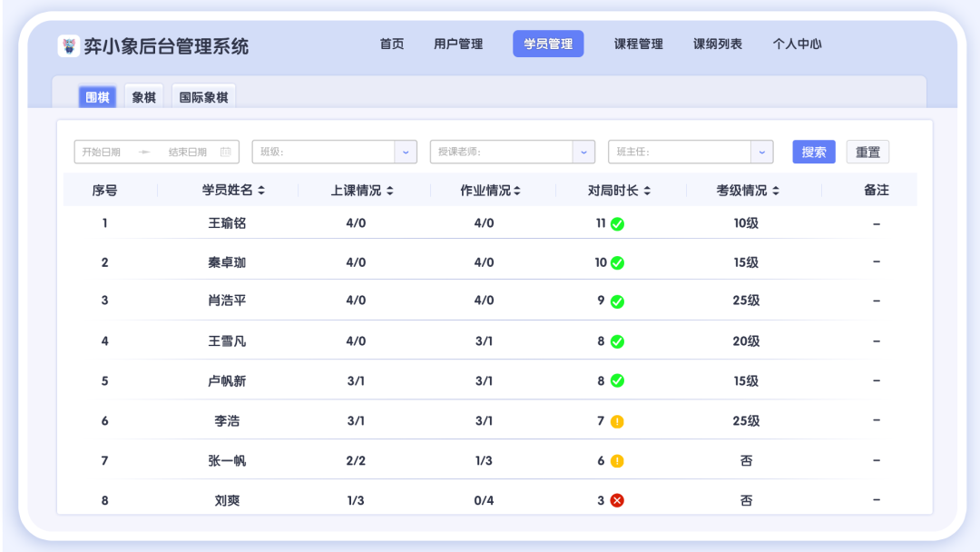Viewport: 980px width, 552px height.
Task: Open 课纲列表 navigation item
Action: [x=718, y=44]
